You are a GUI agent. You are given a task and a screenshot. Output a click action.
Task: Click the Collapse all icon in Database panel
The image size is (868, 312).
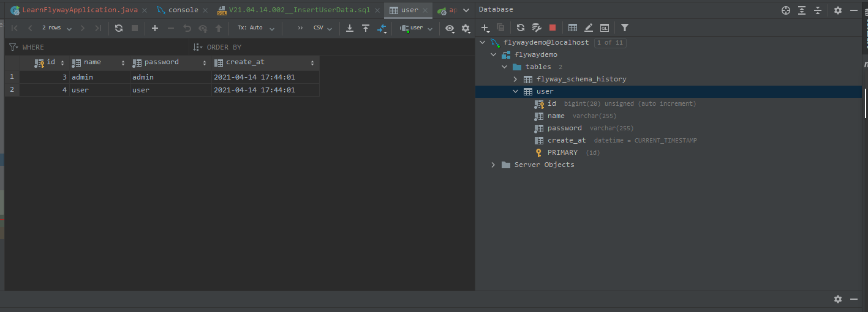coord(817,10)
